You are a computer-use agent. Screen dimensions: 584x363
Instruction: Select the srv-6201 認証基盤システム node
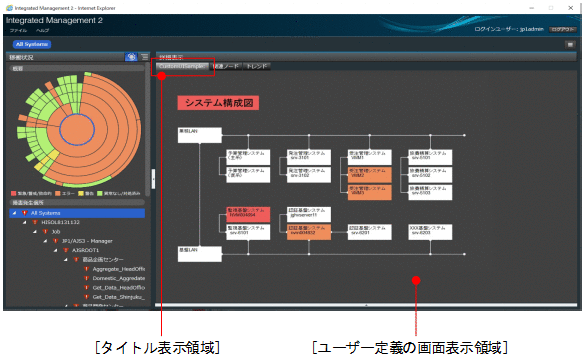[x=369, y=232]
